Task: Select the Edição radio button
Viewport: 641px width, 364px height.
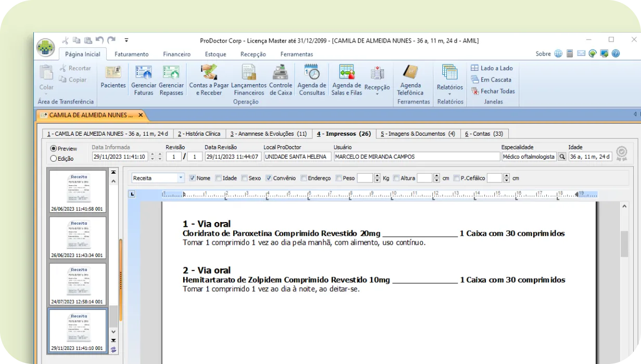Action: click(x=54, y=159)
